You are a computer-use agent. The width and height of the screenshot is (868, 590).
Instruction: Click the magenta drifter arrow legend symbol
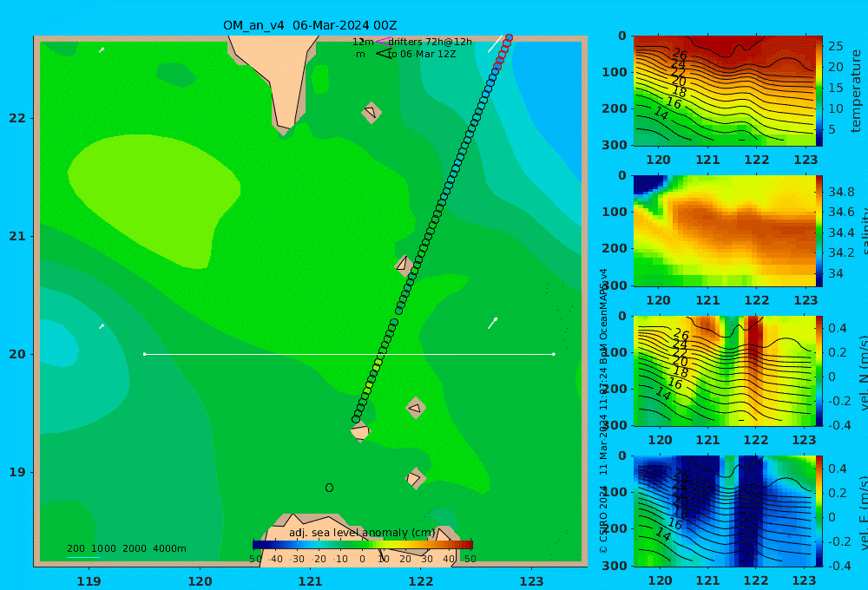coord(383,41)
